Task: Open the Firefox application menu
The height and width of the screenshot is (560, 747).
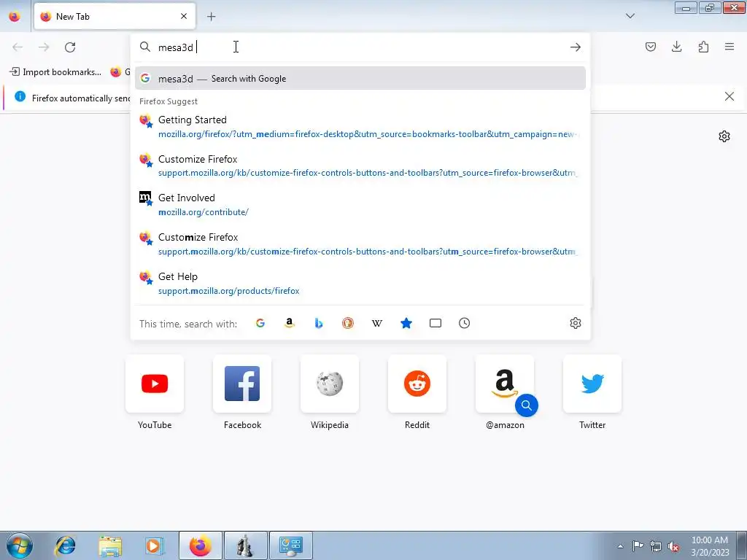Action: pyautogui.click(x=729, y=47)
